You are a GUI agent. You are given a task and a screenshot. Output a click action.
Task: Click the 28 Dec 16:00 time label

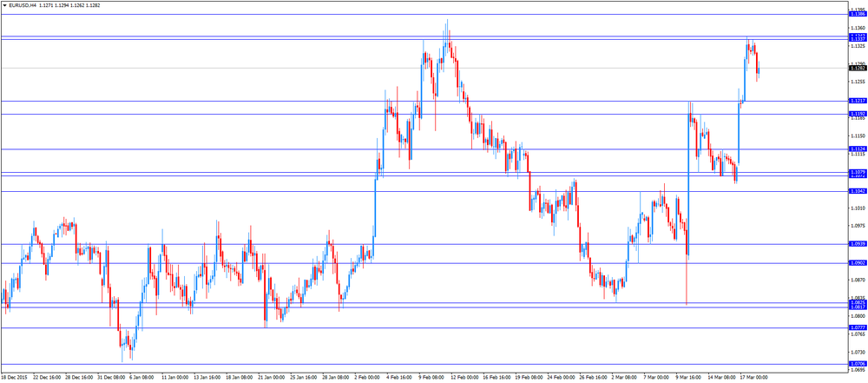tap(79, 378)
